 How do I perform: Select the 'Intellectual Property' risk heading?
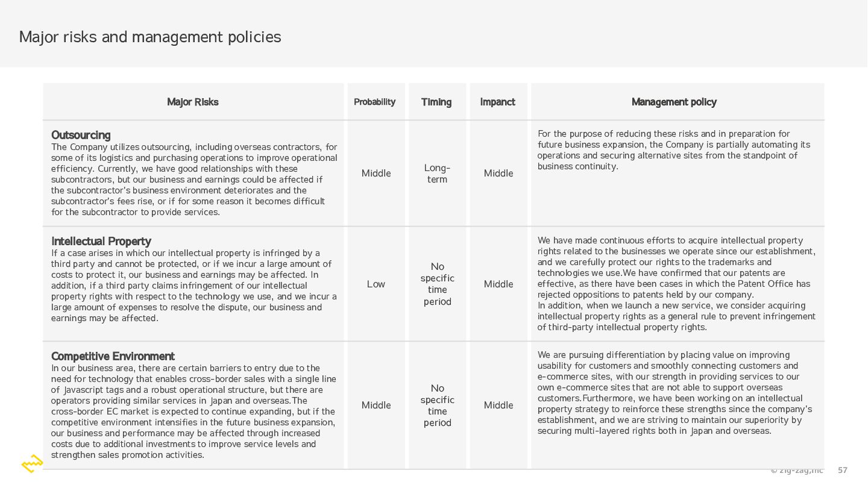[101, 241]
